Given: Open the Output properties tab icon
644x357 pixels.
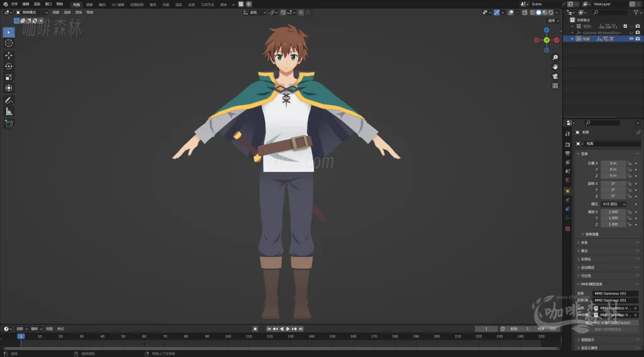Looking at the screenshot, I should coord(568,154).
